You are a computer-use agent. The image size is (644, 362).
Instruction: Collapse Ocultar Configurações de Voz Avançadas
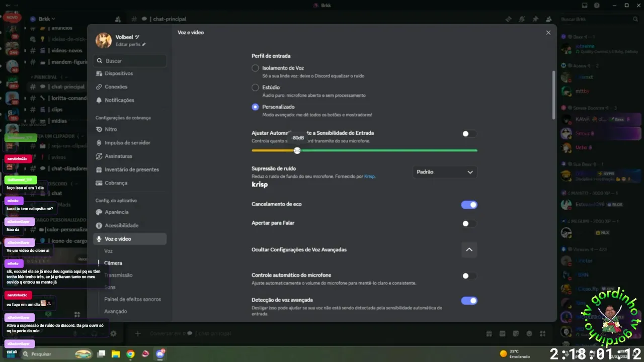click(469, 250)
